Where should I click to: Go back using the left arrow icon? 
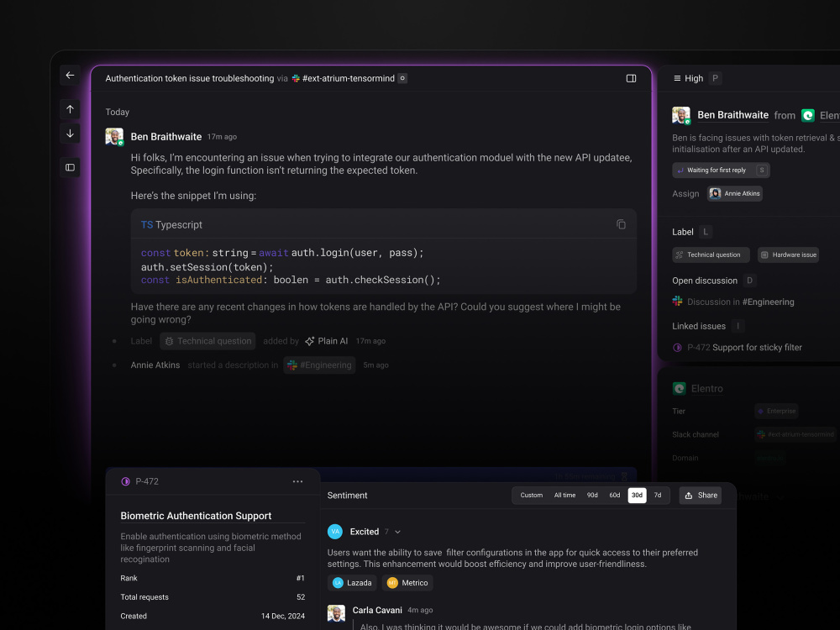click(70, 75)
